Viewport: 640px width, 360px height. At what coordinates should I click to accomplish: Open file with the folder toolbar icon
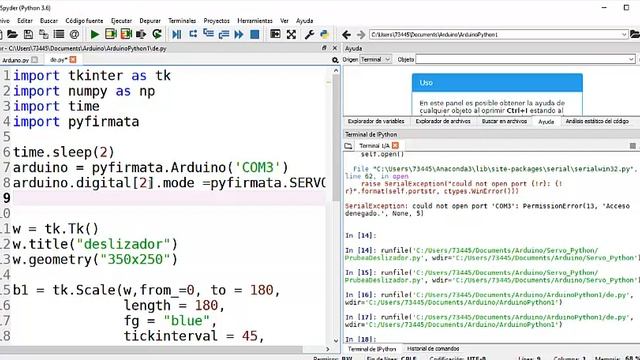(12, 34)
